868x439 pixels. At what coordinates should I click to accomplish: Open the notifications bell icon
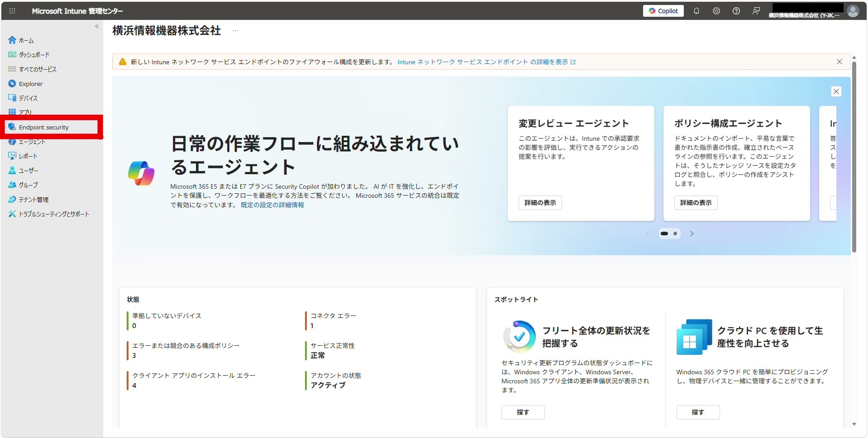pos(696,11)
